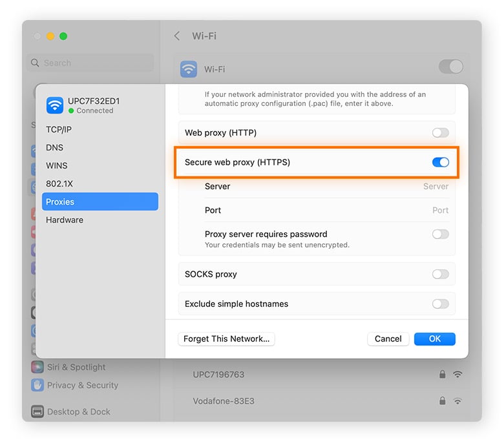Screen dimensions: 504x445
Task: Select the Proxies tab
Action: 100,202
